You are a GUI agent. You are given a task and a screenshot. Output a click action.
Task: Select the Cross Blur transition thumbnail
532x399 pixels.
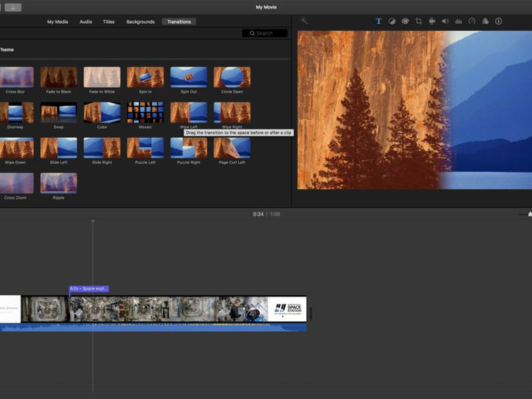(x=15, y=77)
